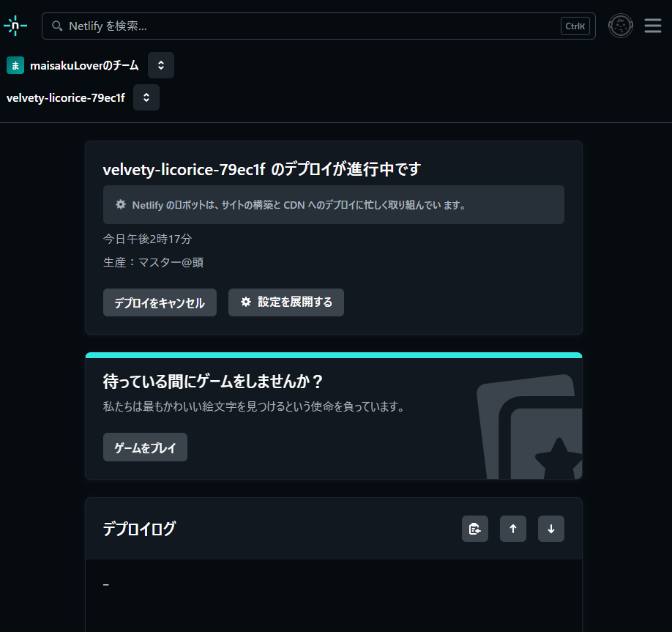Viewport: 672px width, 632px height.
Task: Expand the site switcher dropdown
Action: click(x=146, y=97)
